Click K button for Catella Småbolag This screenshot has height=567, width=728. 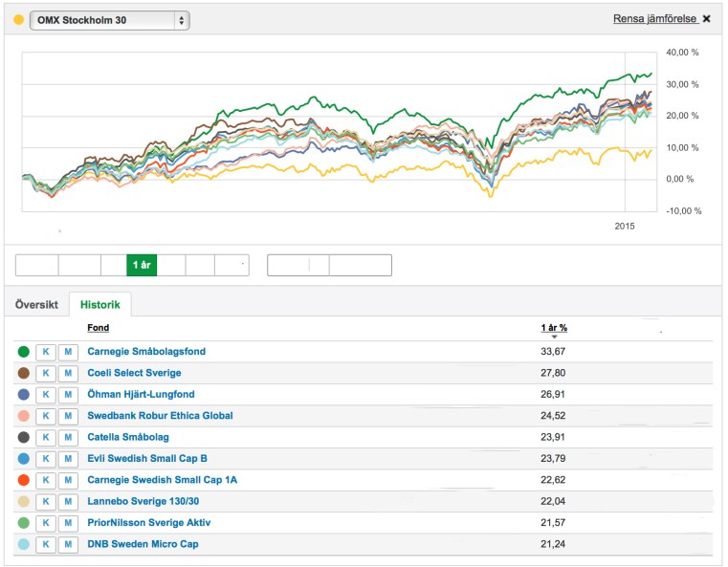[x=45, y=437]
